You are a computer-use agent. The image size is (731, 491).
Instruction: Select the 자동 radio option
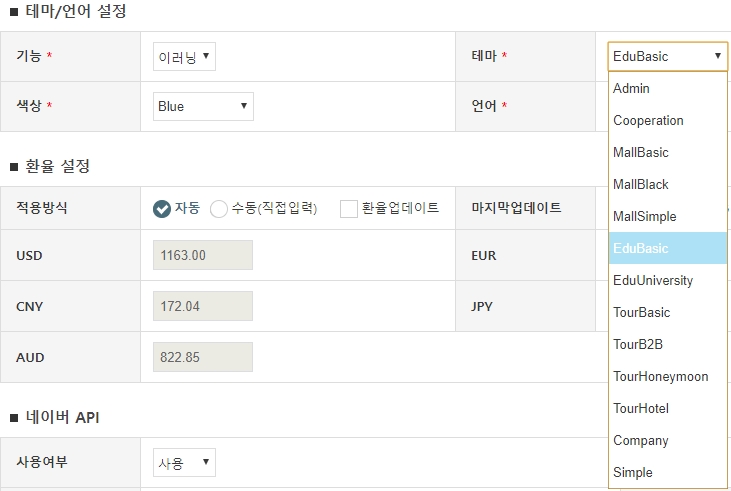(162, 209)
